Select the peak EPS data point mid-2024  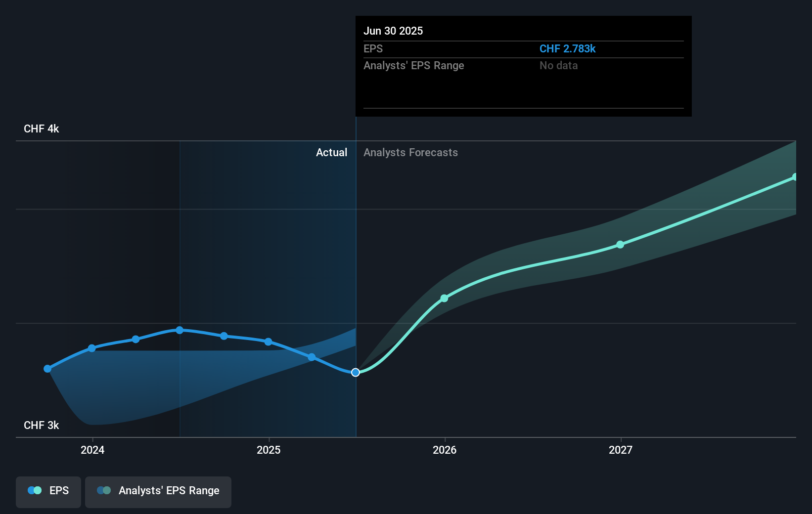[x=180, y=330]
